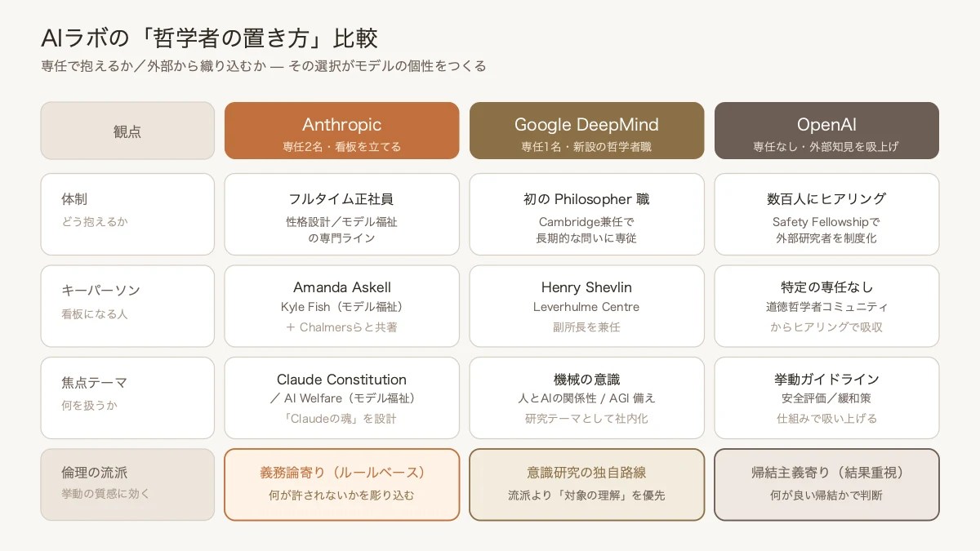Click the subtitle beginning '専任で抱えるか'
The image size is (980, 551).
[263, 66]
